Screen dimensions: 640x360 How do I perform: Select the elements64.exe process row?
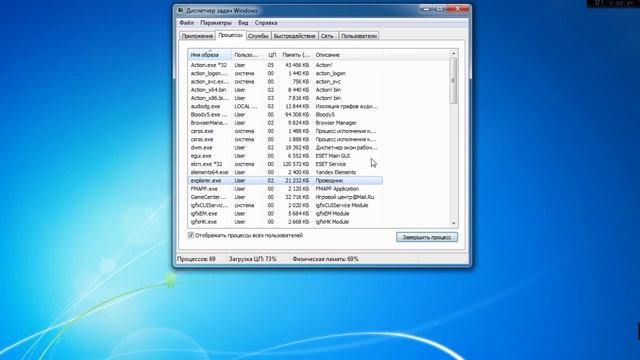point(285,172)
